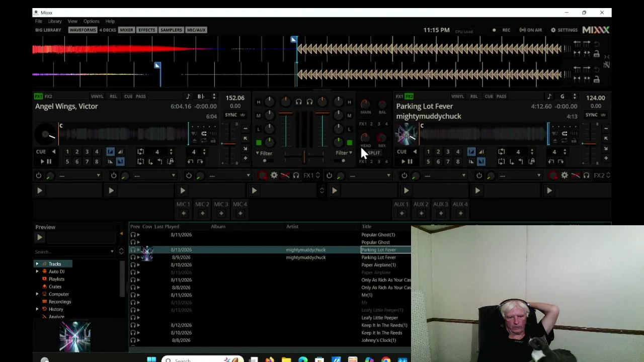Click the crossfader slider
The height and width of the screenshot is (362, 644).
(x=304, y=157)
